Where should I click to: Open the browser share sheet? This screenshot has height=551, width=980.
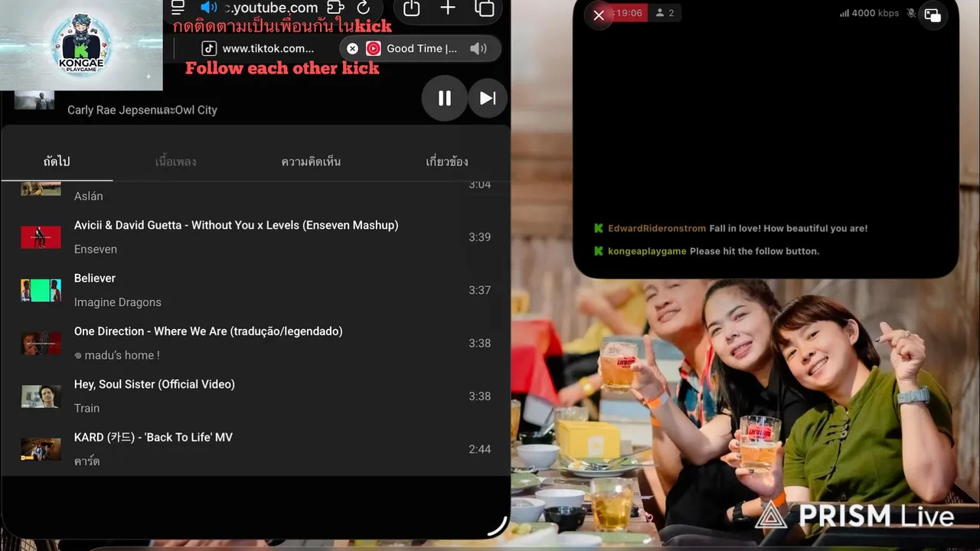pyautogui.click(x=411, y=8)
